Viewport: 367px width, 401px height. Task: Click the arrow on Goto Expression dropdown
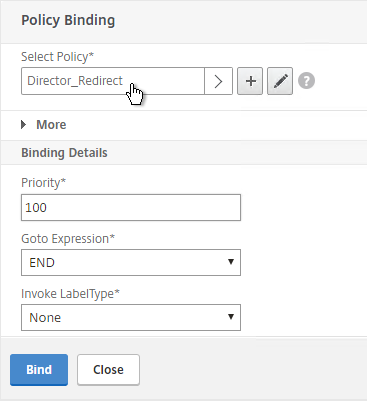pos(231,262)
